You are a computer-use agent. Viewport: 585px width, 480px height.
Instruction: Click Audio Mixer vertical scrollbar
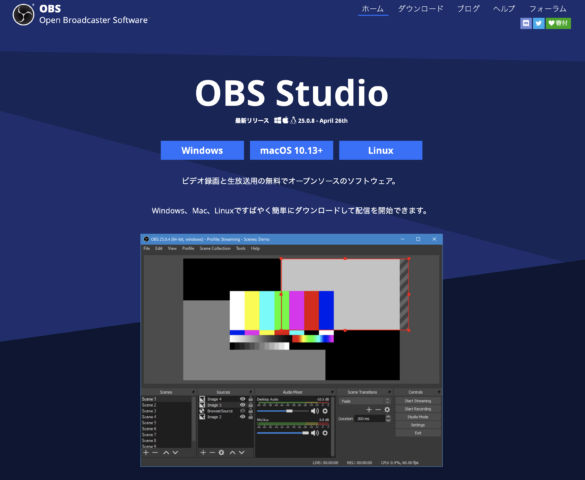point(332,427)
